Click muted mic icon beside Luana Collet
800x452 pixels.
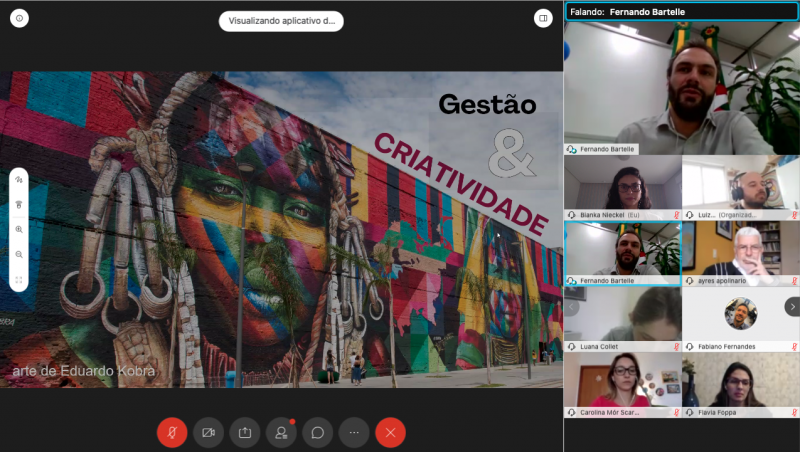pyautogui.click(x=677, y=347)
